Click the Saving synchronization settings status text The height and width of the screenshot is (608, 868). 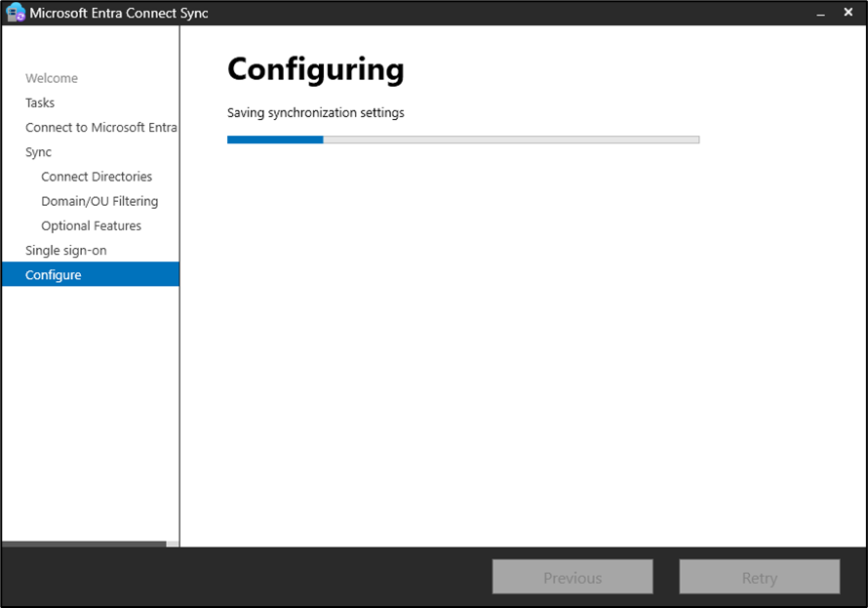coord(315,112)
